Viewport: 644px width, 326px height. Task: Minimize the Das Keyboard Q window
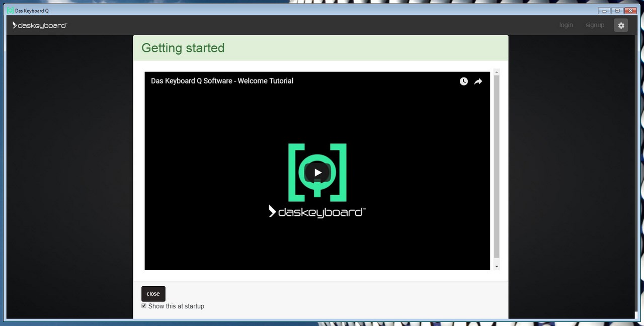(x=605, y=11)
